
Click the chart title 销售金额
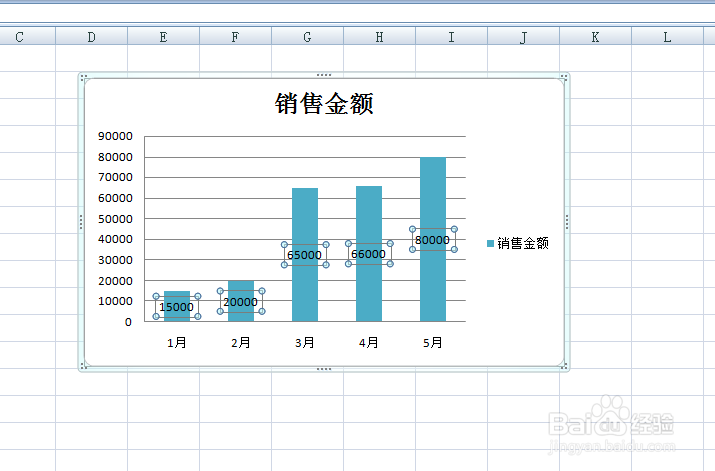[x=324, y=104]
